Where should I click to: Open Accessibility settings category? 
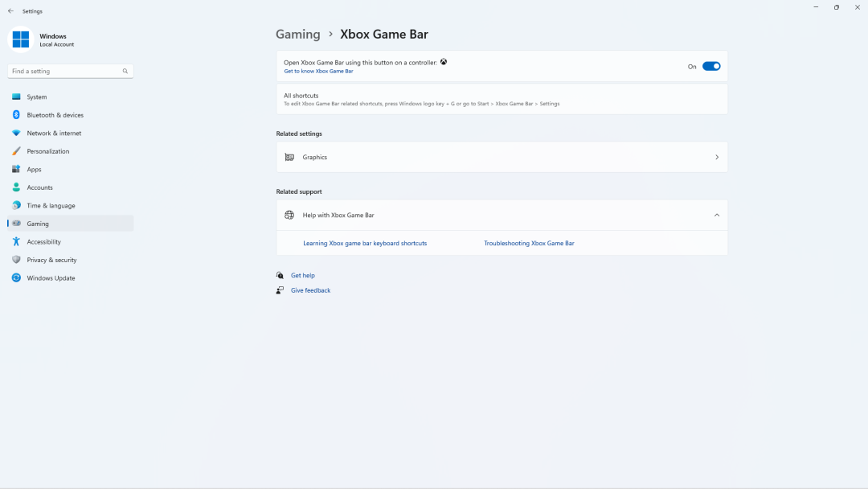tap(43, 242)
